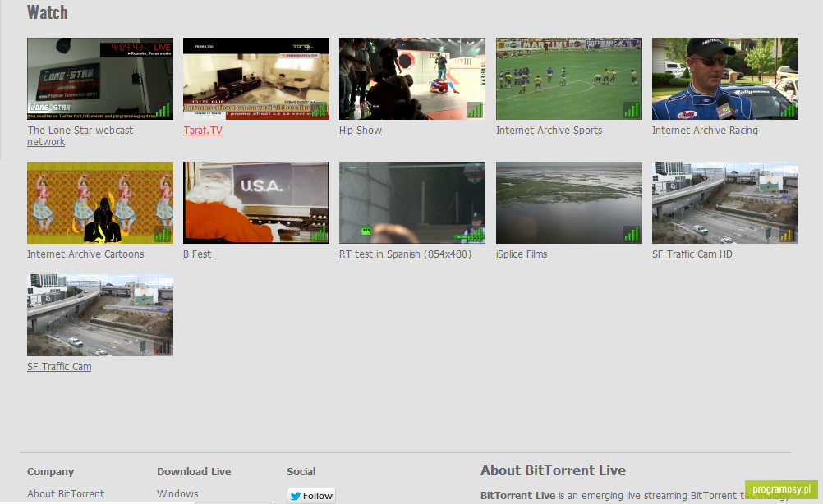Open the About BitTorrent footer link
Screen dimensions: 823x504
pos(66,493)
